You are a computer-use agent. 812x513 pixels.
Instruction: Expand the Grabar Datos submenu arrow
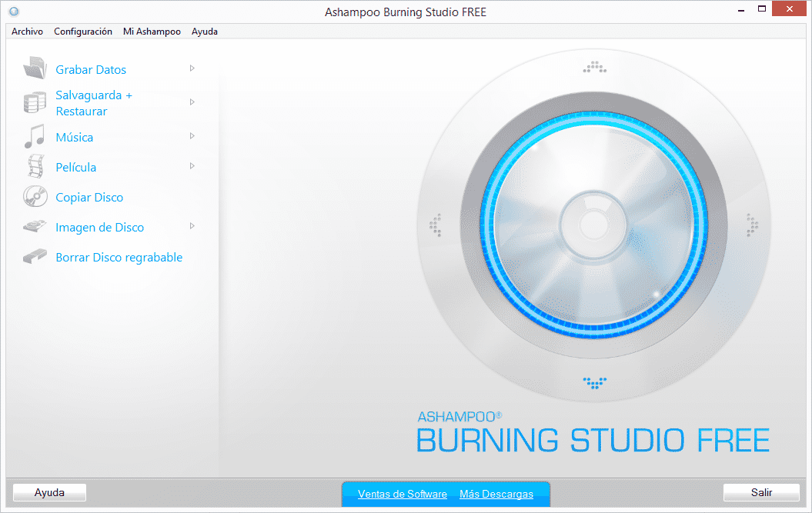[x=192, y=68]
